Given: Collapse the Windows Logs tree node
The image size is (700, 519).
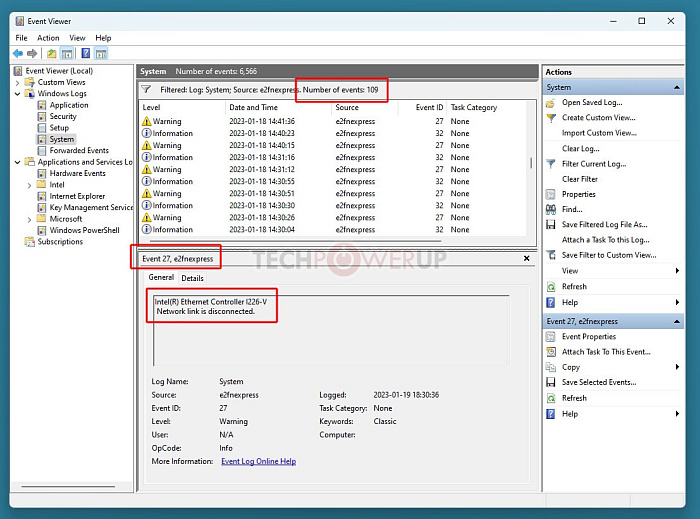Looking at the screenshot, I should 17,94.
